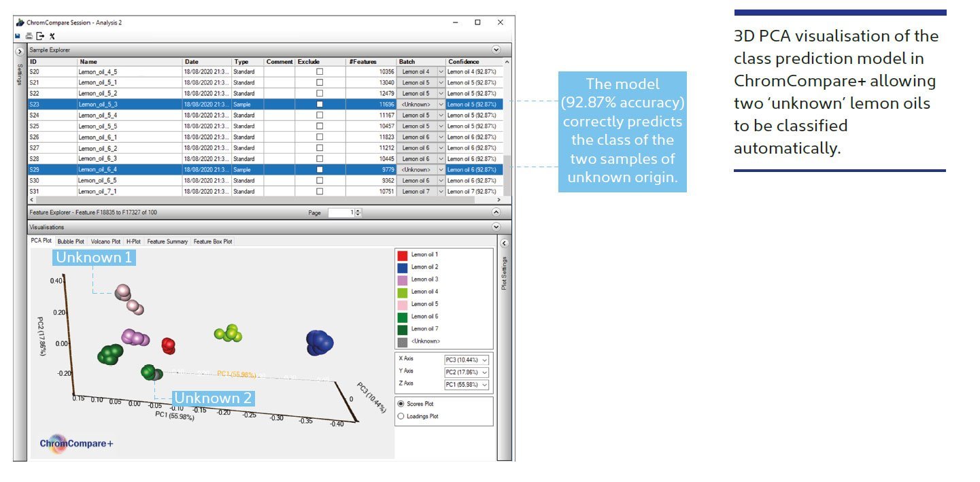Click the print icon in toolbar
The width and height of the screenshot is (980, 482).
(29, 36)
